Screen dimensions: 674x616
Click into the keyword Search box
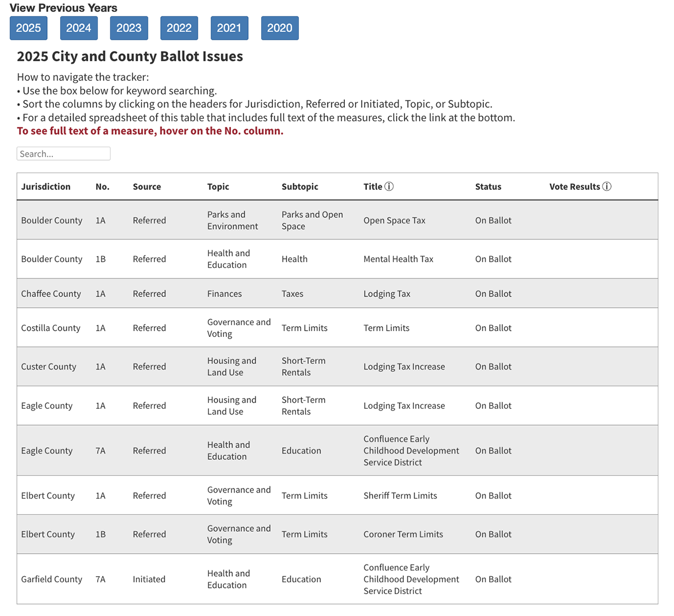[63, 154]
